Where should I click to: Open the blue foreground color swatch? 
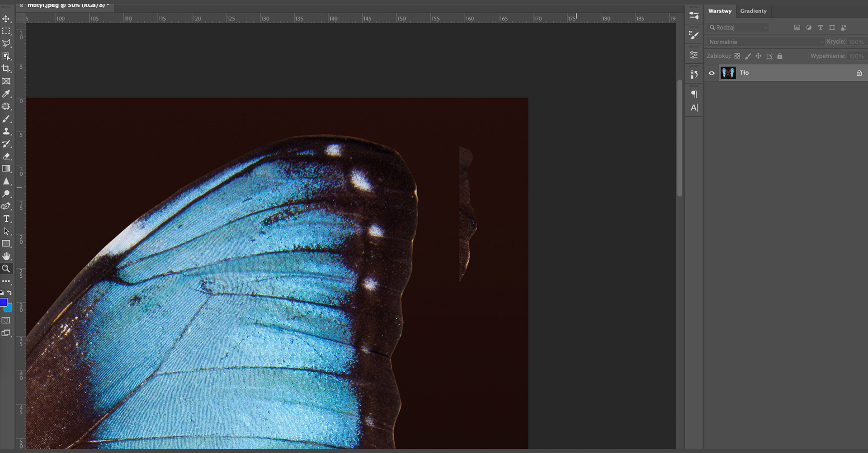(3, 302)
